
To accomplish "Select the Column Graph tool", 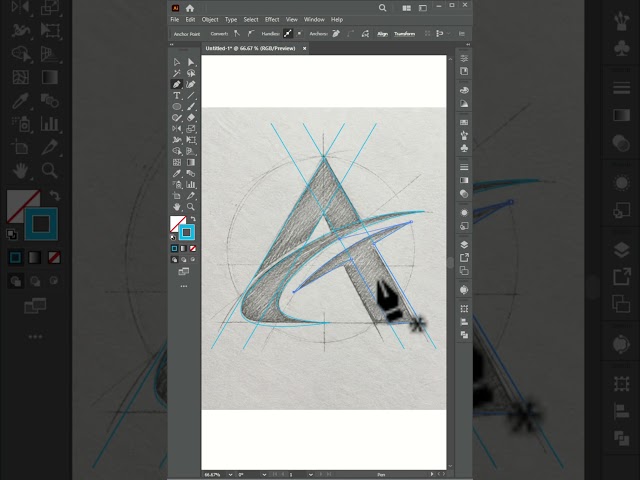I will (x=191, y=184).
